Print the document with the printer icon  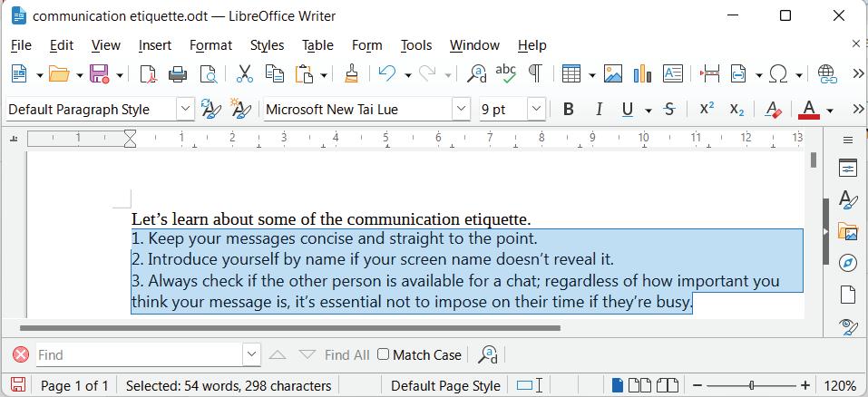[178, 73]
